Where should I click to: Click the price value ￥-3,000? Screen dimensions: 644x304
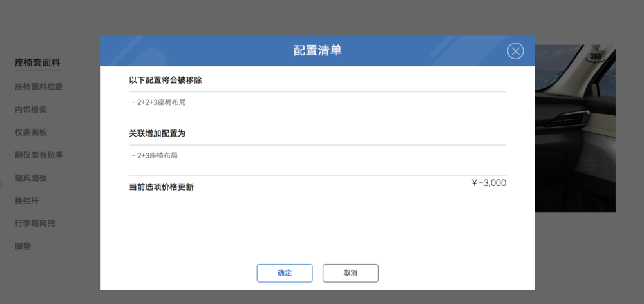pos(489,183)
